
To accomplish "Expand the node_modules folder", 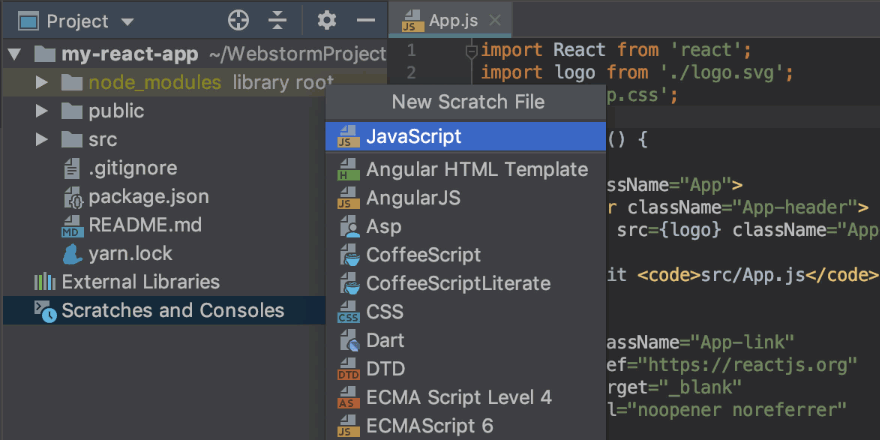I will tap(42, 83).
